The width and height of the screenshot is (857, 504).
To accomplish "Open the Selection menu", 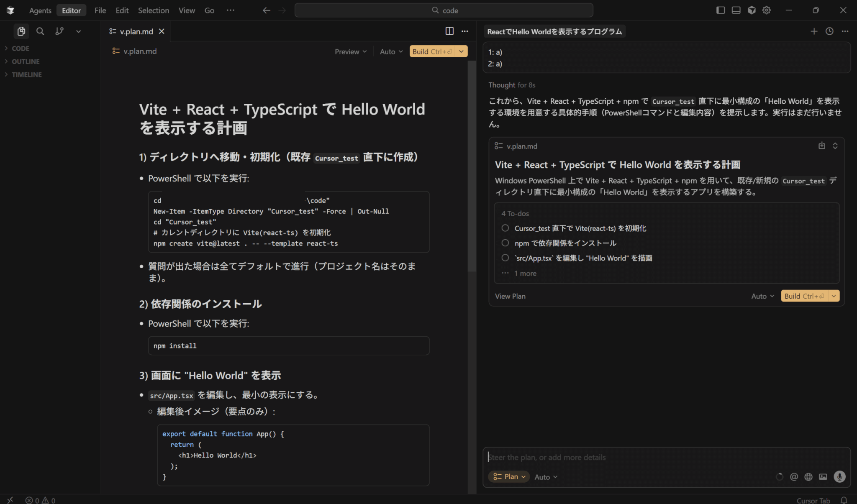I will point(154,10).
